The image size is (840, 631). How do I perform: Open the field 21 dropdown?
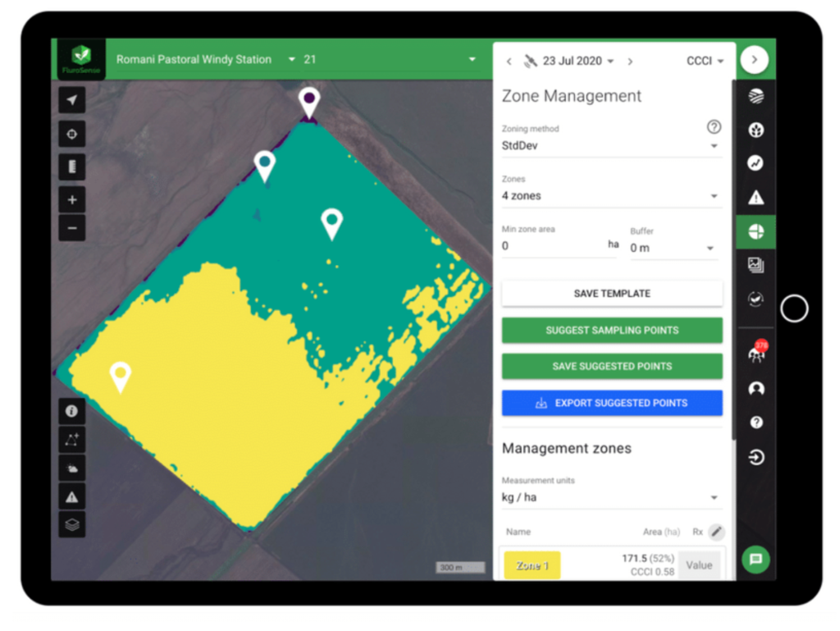tap(390, 59)
